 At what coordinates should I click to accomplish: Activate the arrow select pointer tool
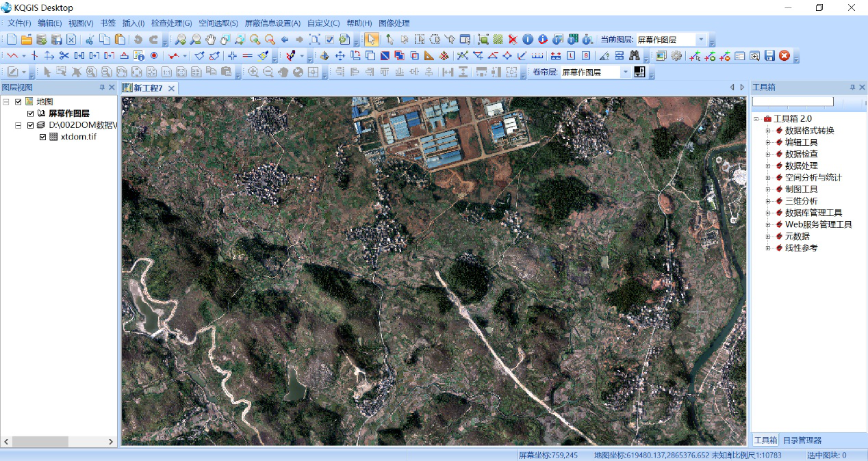click(x=371, y=40)
